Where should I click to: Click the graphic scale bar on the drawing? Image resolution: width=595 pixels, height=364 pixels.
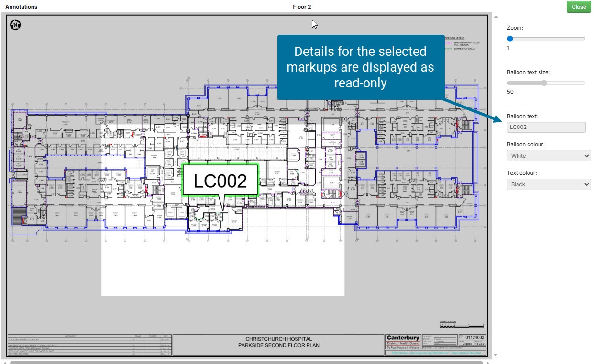tap(461, 324)
